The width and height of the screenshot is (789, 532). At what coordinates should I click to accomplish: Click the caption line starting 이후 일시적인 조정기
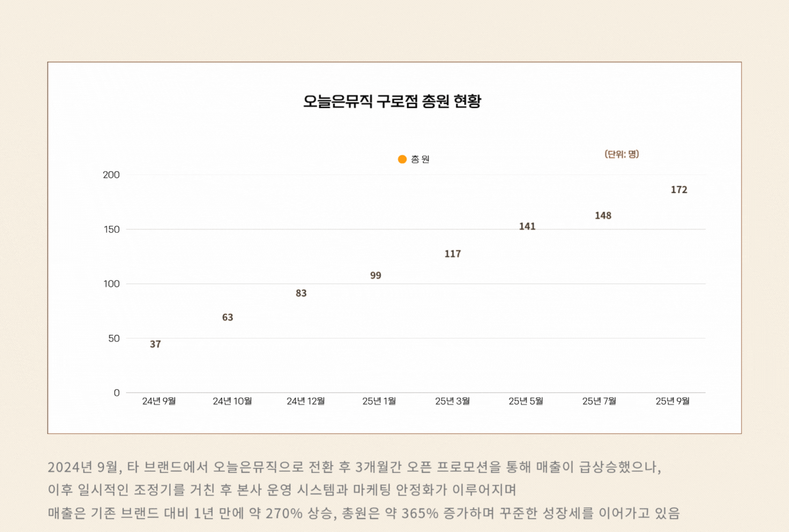pyautogui.click(x=282, y=490)
